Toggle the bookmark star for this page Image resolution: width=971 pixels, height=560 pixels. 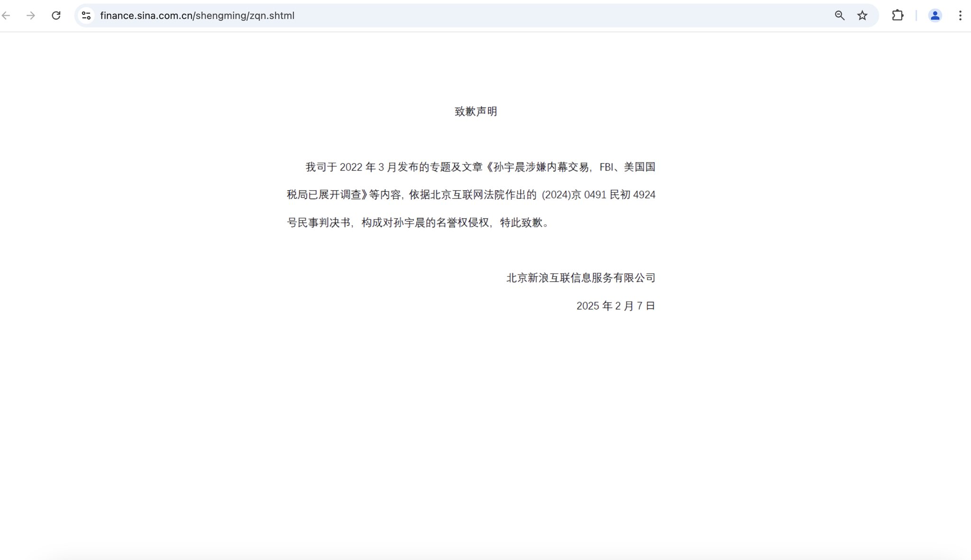point(863,15)
